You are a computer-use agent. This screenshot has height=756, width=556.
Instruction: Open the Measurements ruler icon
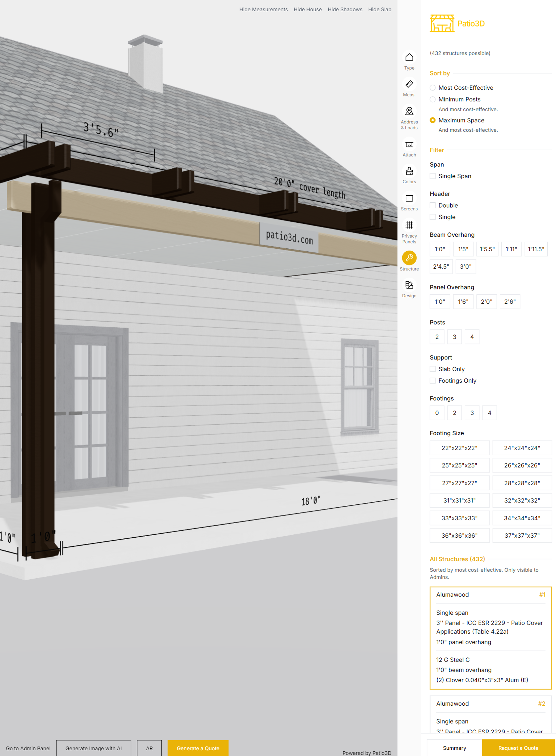tap(409, 84)
